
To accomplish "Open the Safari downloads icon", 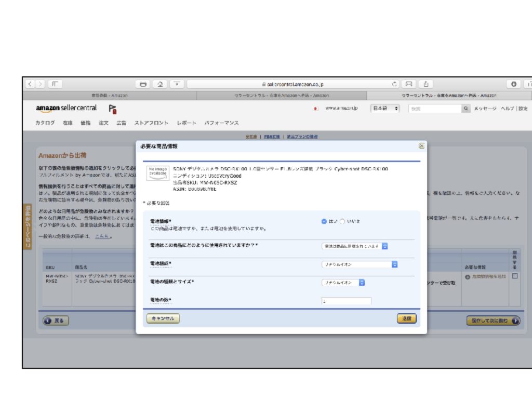I will coord(514,84).
